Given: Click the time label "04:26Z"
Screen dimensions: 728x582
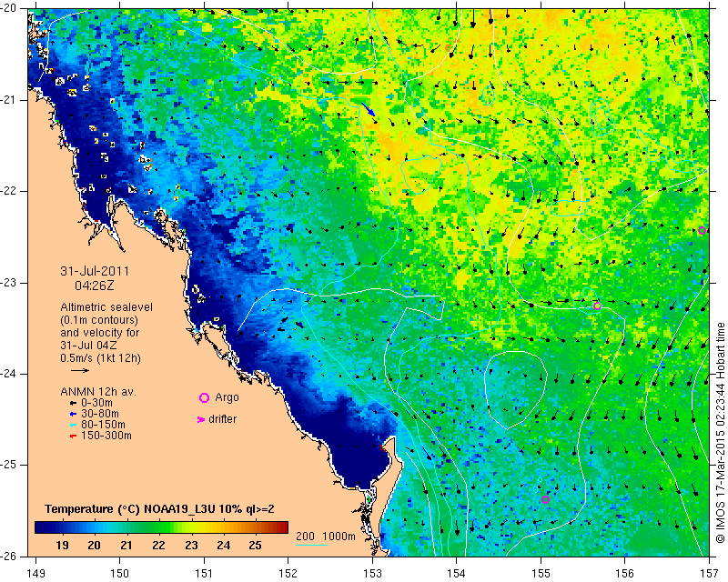Looking at the screenshot, I should tap(95, 286).
